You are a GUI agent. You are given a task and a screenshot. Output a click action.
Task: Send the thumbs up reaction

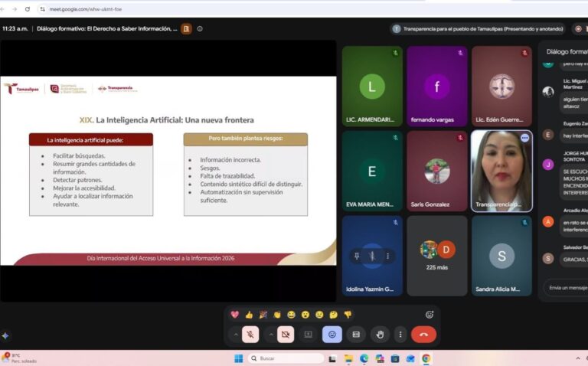coord(249,315)
